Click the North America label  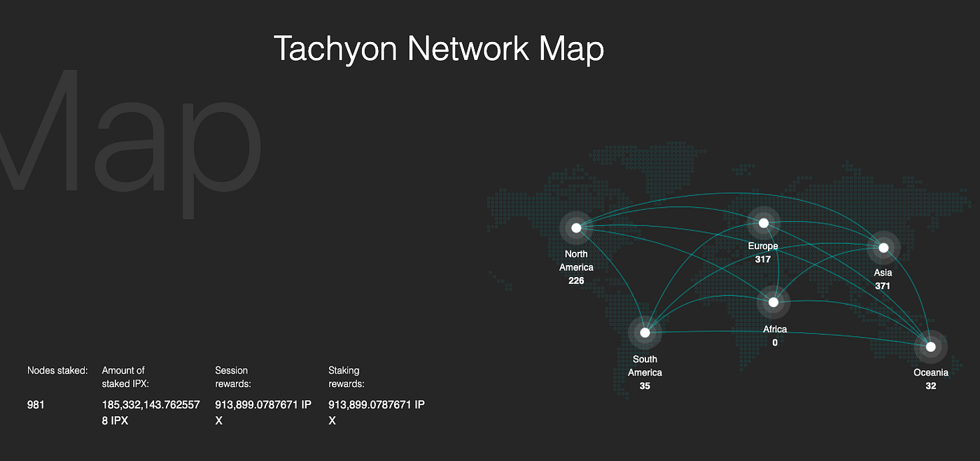576,261
